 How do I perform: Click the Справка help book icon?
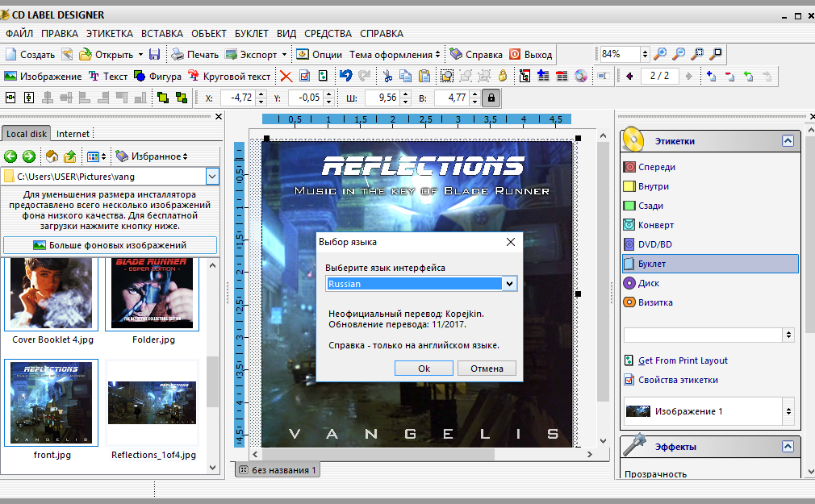(457, 54)
